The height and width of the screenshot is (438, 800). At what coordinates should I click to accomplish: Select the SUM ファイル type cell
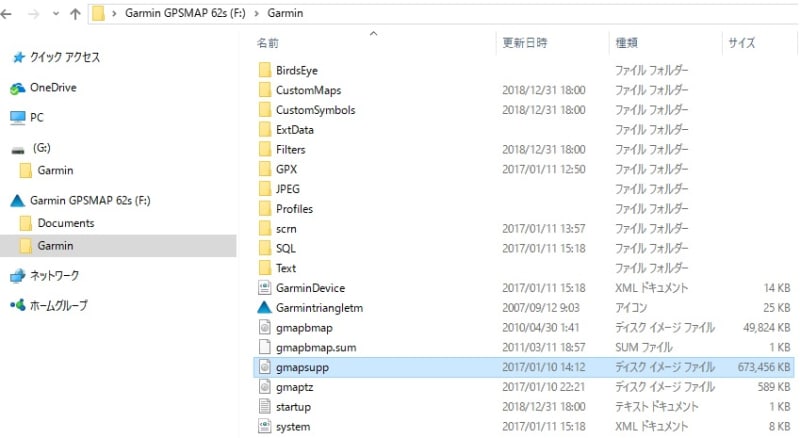click(x=643, y=348)
